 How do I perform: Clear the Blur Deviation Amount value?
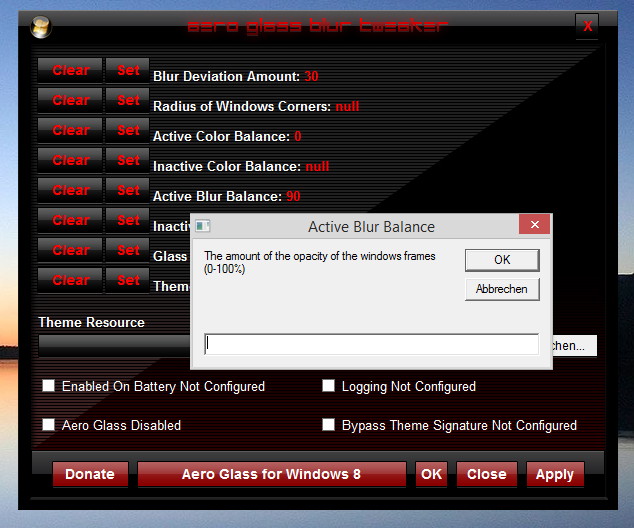(x=70, y=70)
